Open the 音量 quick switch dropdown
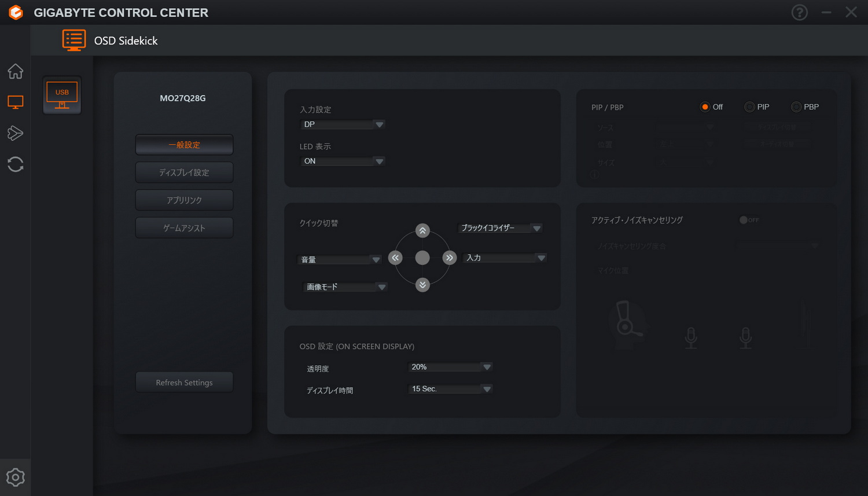This screenshot has height=496, width=868. coord(340,260)
